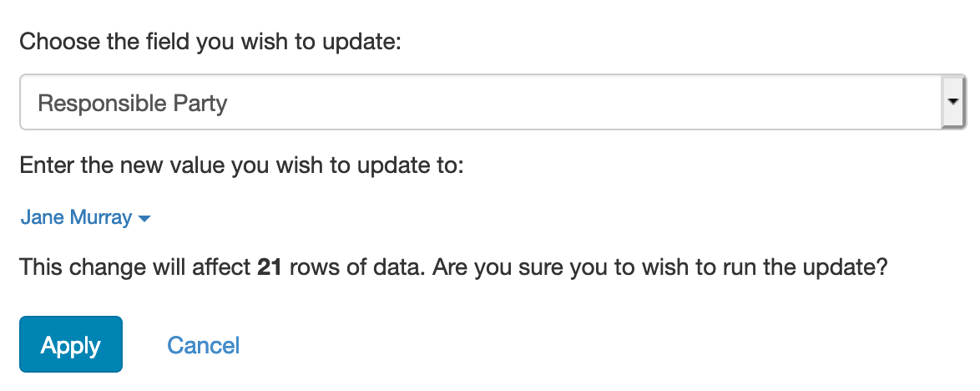Select the 'Responsible Party' text in combo box

[133, 104]
